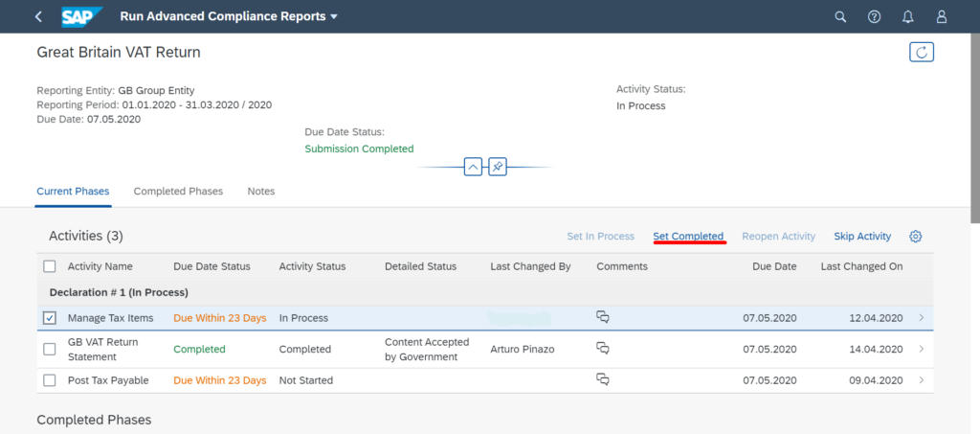Click the GB Group Entity text

pos(156,91)
